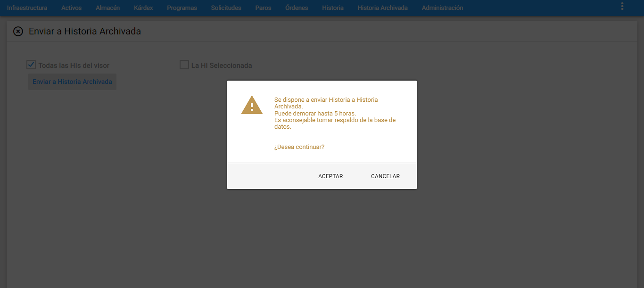
Task: Open the Activos menu
Action: click(x=71, y=8)
